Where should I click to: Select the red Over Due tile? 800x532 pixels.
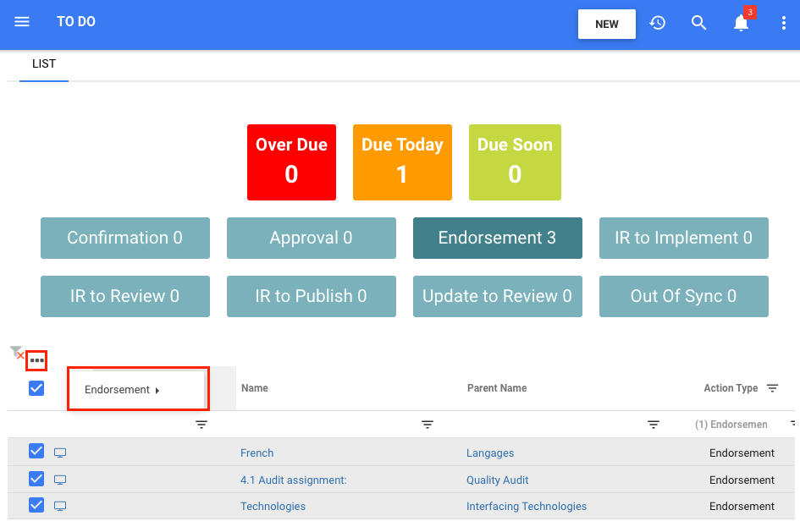tap(291, 162)
